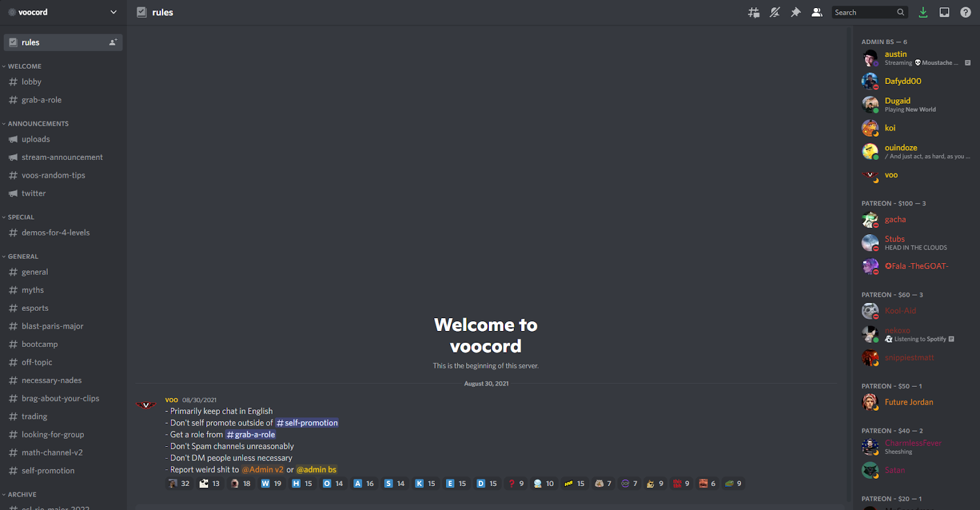Select the rules channel in sidebar
Screen dimensions: 980x510
tap(63, 42)
